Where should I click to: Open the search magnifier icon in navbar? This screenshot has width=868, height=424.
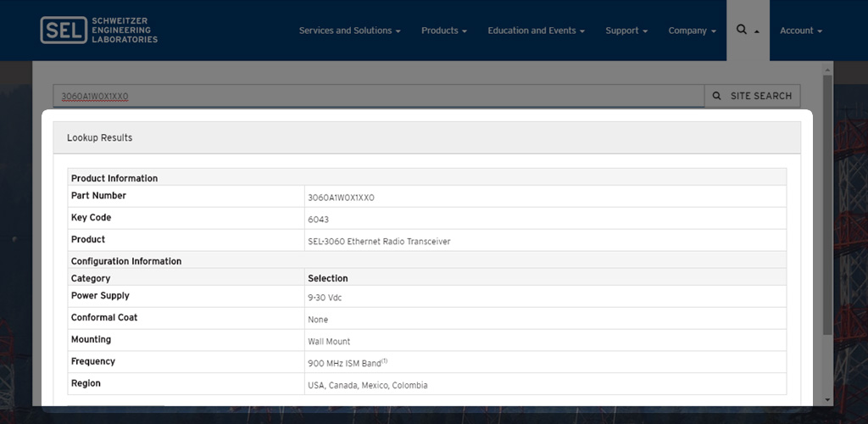click(748, 30)
